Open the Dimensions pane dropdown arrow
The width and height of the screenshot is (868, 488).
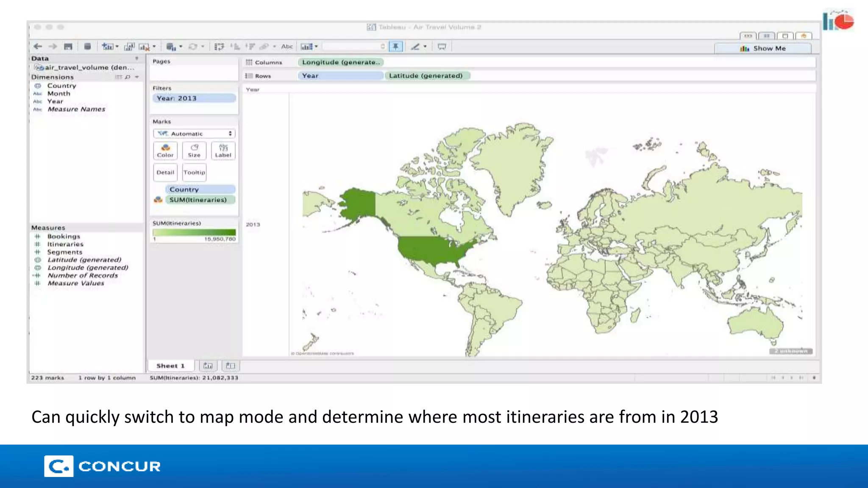click(137, 77)
